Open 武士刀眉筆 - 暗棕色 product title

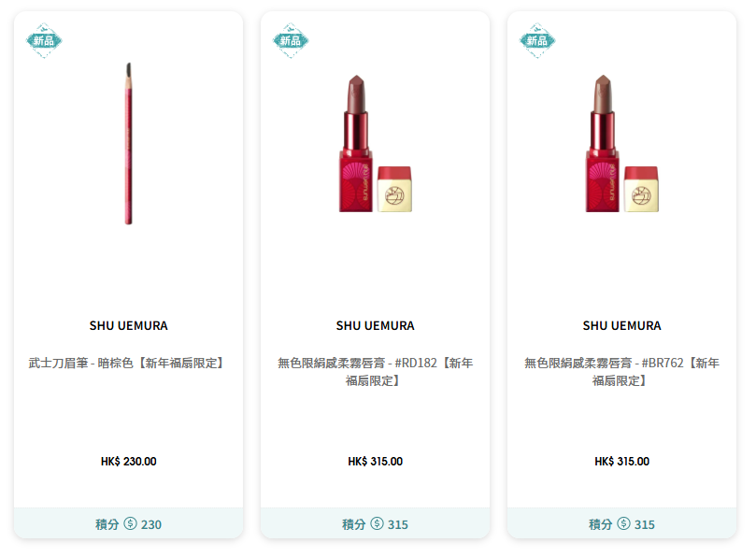point(126,364)
